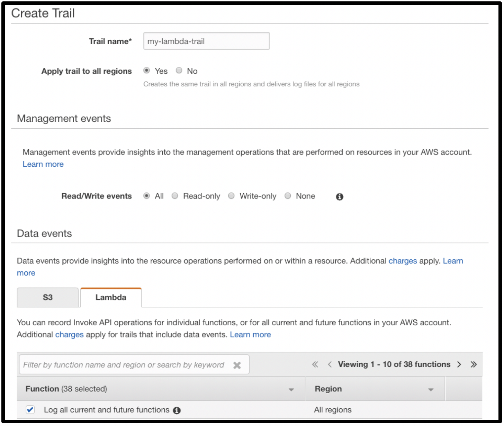Open Region column dropdown arrow

click(431, 390)
